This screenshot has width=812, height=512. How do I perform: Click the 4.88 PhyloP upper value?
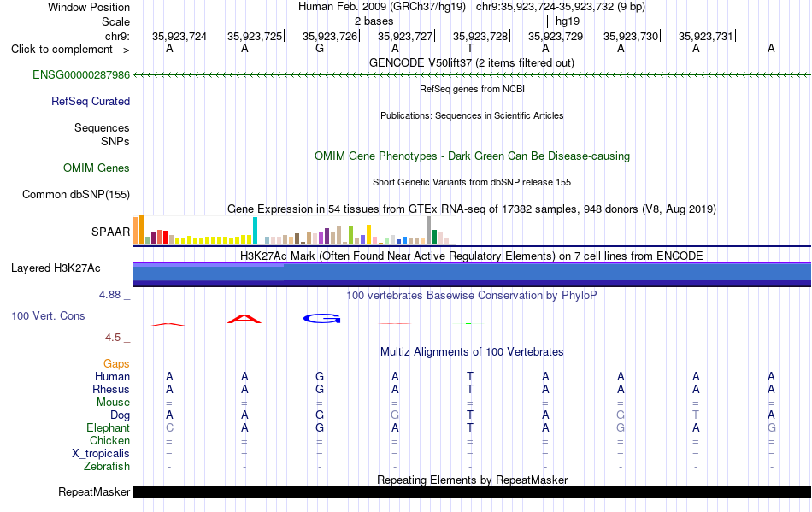109,295
